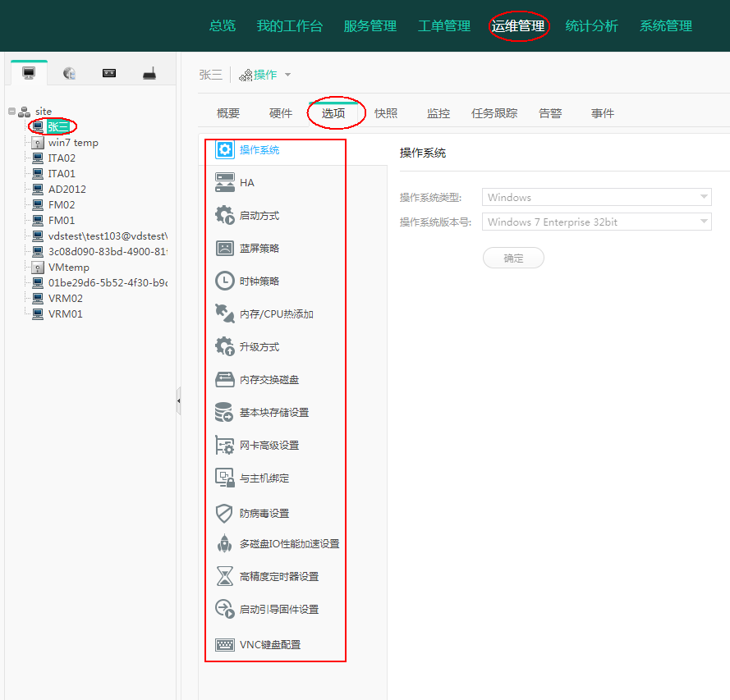730x700 pixels.
Task: Switch to the storage device sidebar tab
Action: click(x=109, y=73)
